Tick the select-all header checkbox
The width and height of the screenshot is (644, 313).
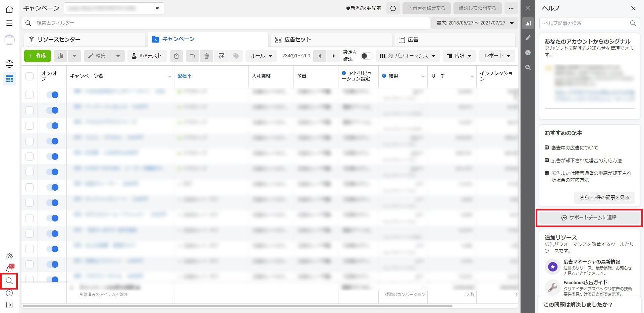(x=30, y=76)
